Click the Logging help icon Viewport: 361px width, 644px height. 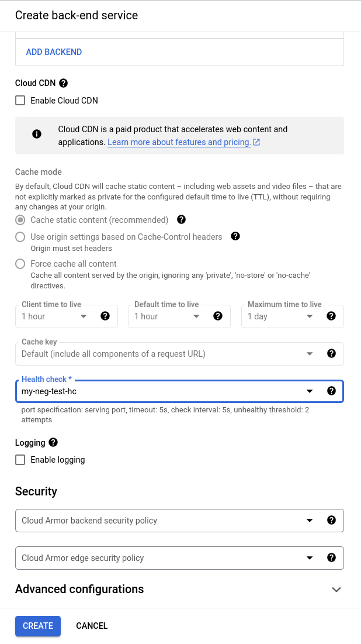click(x=53, y=442)
